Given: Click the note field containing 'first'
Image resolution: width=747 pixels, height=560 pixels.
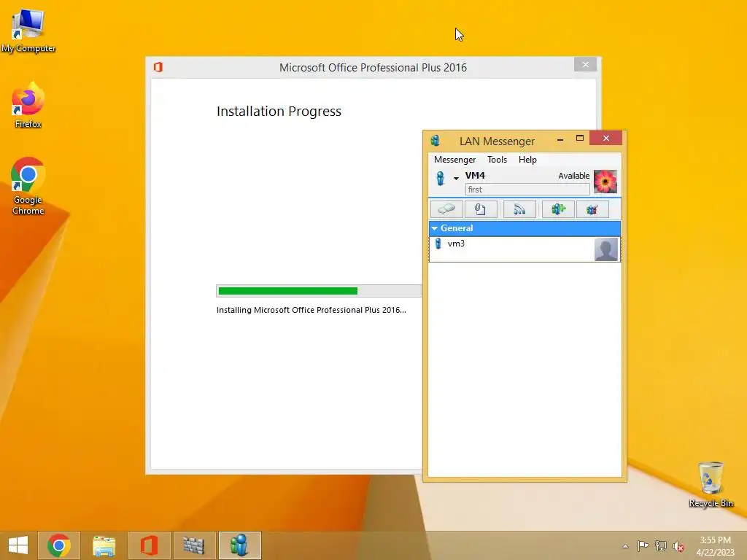Looking at the screenshot, I should pyautogui.click(x=527, y=190).
